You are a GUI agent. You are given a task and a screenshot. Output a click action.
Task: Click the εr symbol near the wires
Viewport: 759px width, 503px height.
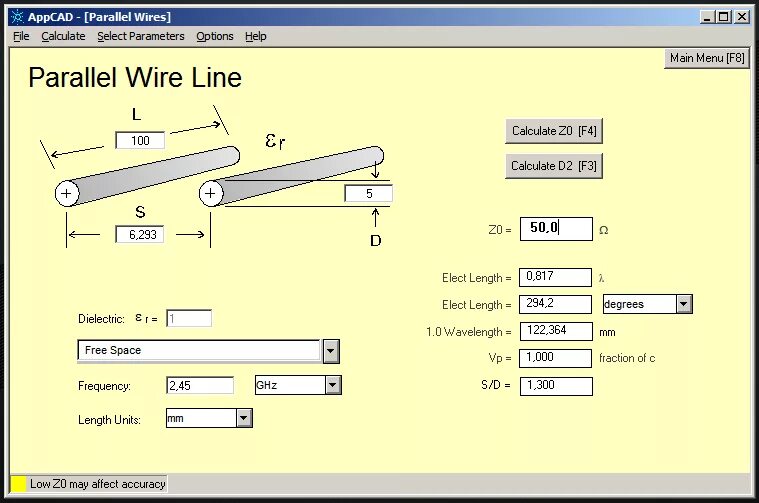(x=275, y=141)
